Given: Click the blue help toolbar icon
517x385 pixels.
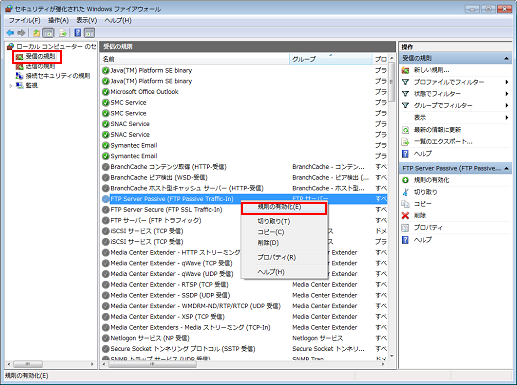Looking at the screenshot, I should (x=78, y=33).
